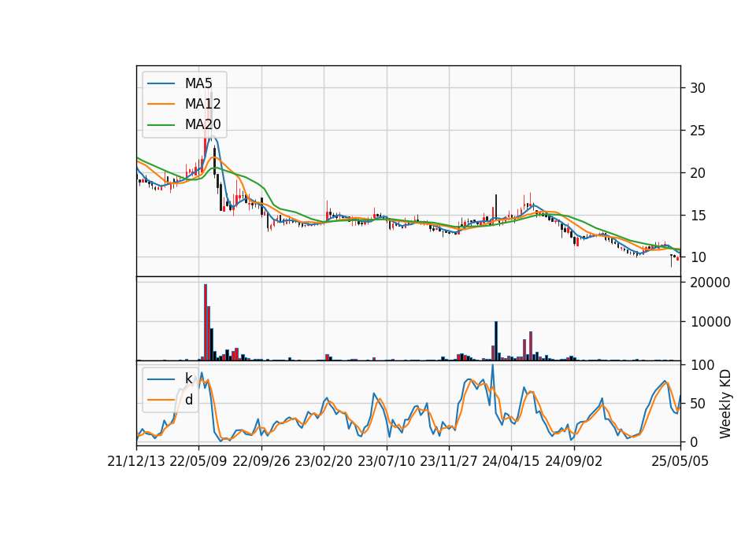Click the price axis value 15
The width and height of the screenshot is (756, 543).
pyautogui.click(x=698, y=216)
